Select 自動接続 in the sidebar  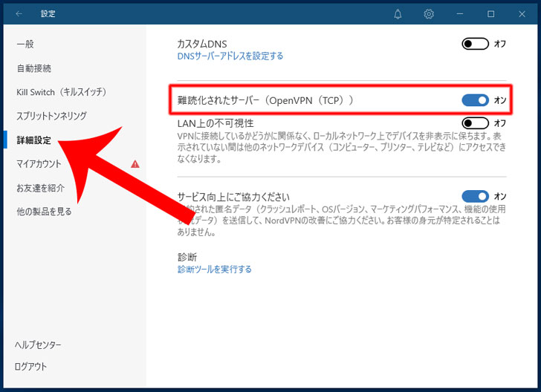(34, 68)
